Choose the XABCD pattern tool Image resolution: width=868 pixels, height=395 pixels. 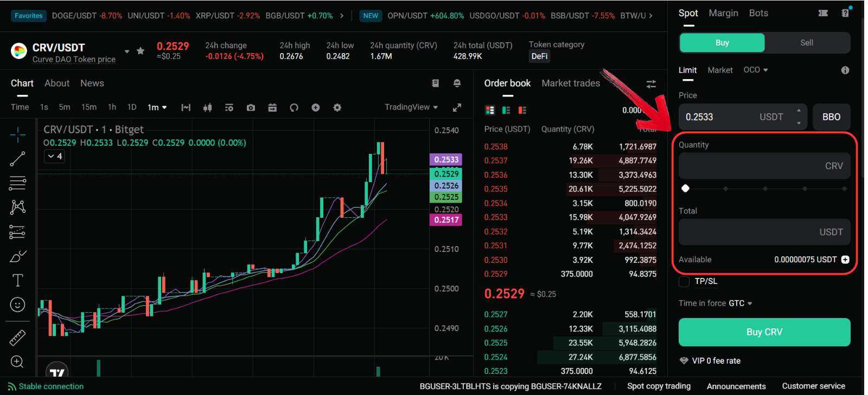coord(17,207)
